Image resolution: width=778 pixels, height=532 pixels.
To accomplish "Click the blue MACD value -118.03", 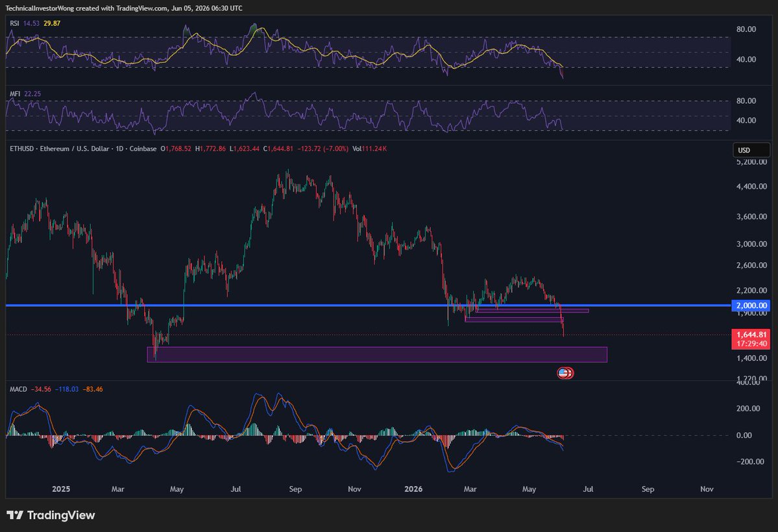I will [x=66, y=389].
